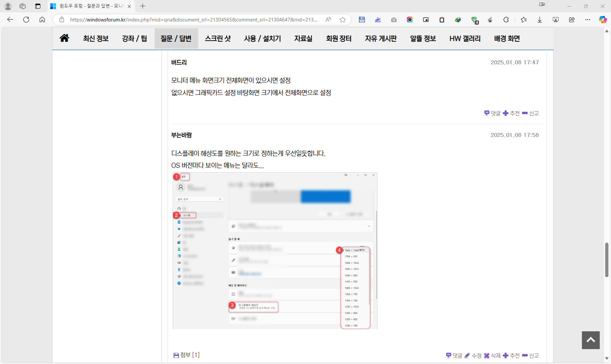611x364 pixels.
Task: Click the scroll-to-top arrow button
Action: pos(591,340)
